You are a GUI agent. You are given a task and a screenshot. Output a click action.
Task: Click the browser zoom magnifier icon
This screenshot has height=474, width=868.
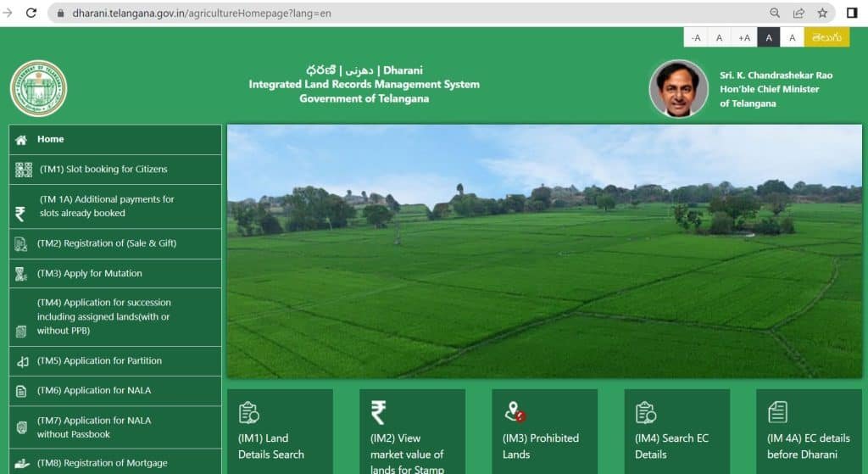[775, 13]
